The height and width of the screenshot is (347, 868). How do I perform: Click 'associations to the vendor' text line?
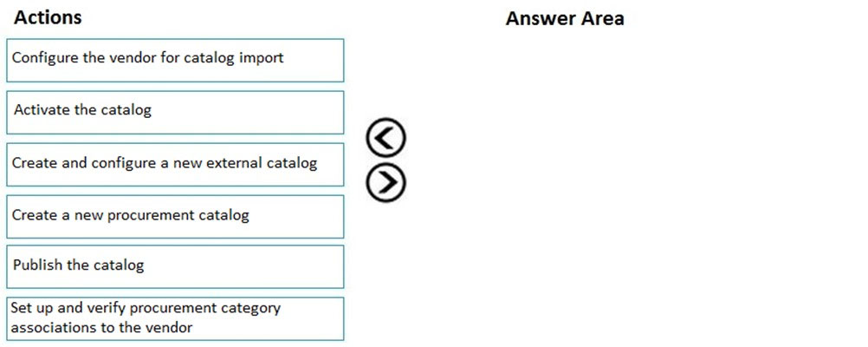(x=101, y=327)
